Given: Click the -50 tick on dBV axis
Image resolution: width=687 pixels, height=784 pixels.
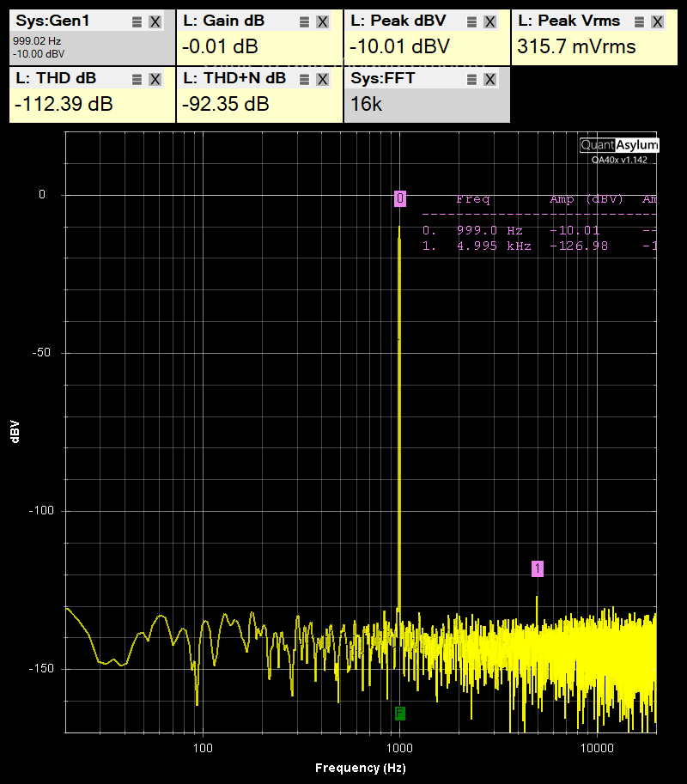Looking at the screenshot, I should [41, 353].
